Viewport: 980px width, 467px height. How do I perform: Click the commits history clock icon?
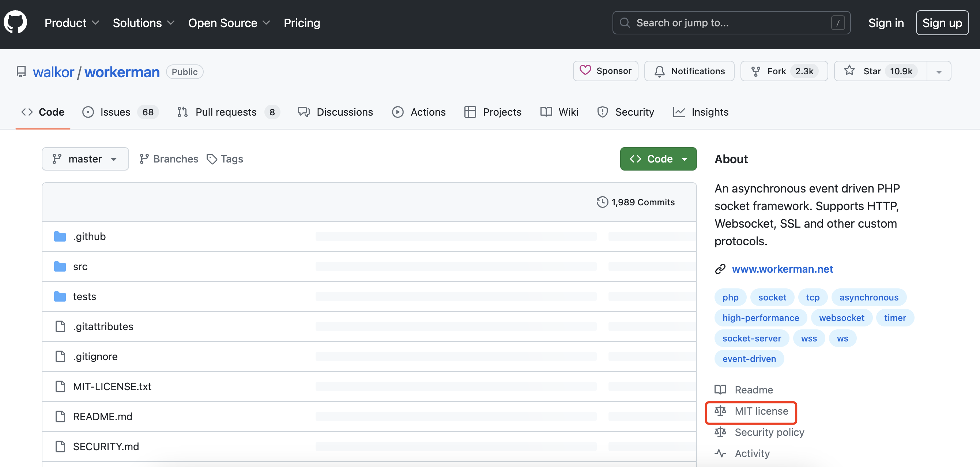pos(602,202)
